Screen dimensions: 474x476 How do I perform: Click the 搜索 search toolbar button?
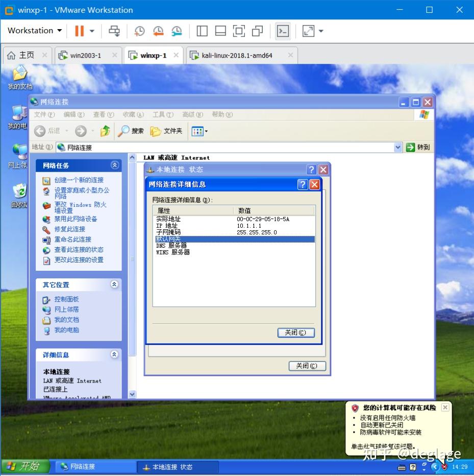131,131
